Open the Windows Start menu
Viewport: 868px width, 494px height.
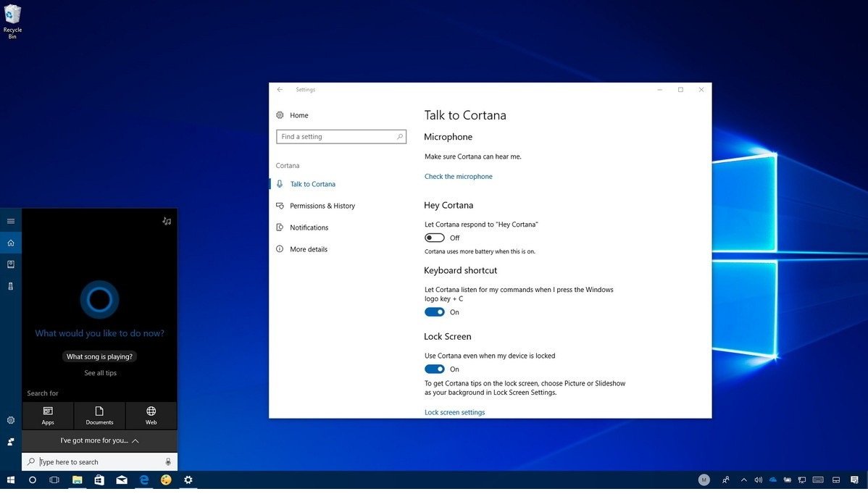point(11,480)
